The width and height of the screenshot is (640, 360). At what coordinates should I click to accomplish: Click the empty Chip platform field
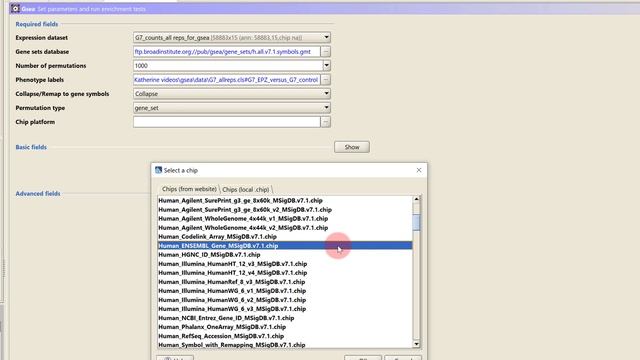[227, 122]
